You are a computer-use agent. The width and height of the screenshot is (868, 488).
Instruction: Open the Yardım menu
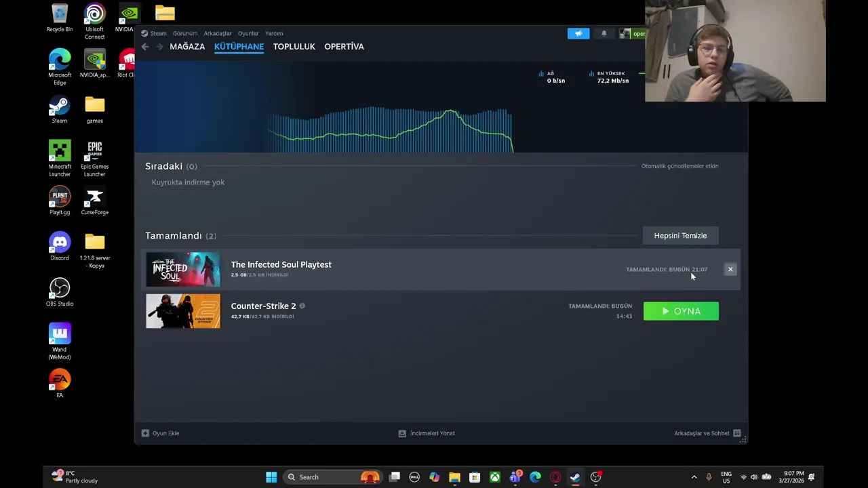tap(274, 33)
